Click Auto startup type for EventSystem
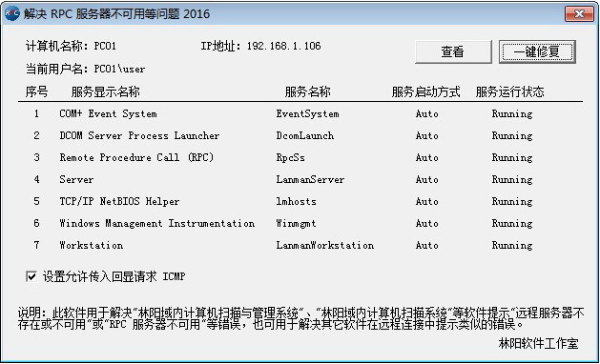 [427, 114]
